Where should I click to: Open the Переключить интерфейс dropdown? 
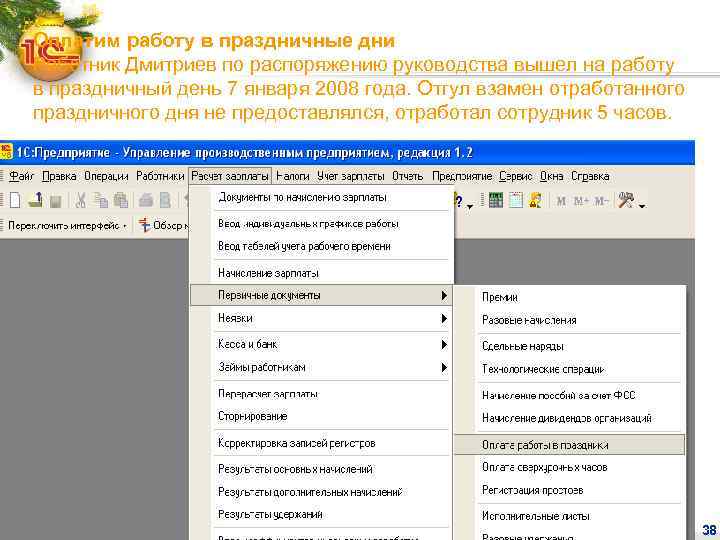coord(67,225)
